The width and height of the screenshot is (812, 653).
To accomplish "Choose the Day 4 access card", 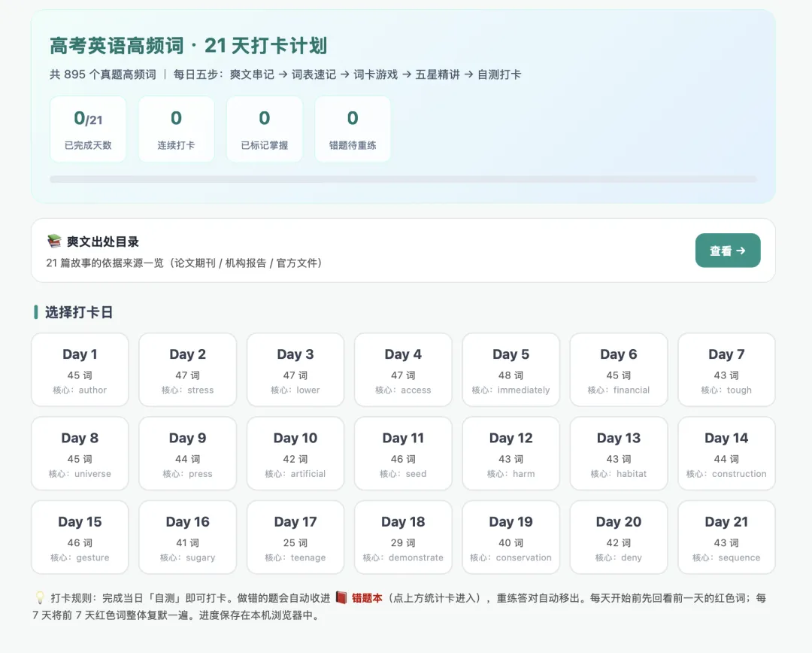I will point(403,369).
